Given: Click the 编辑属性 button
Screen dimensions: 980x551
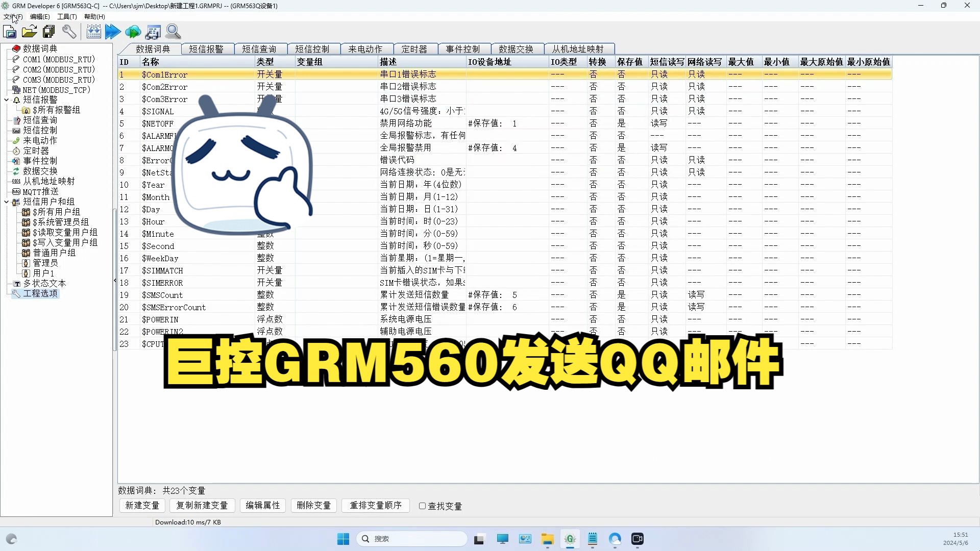Looking at the screenshot, I should click(263, 506).
